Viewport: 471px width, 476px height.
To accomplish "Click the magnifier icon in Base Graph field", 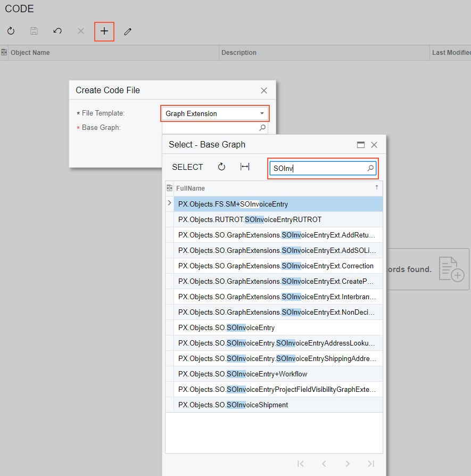I will [262, 128].
